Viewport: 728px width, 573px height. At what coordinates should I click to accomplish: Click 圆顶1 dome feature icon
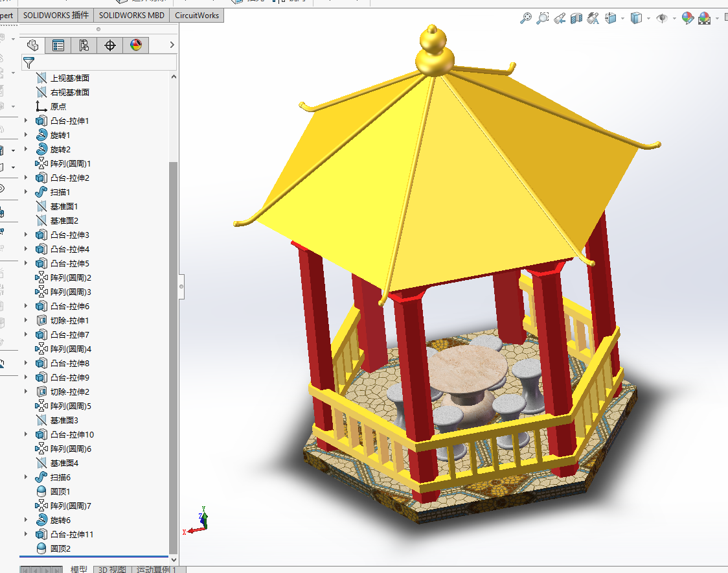41,491
